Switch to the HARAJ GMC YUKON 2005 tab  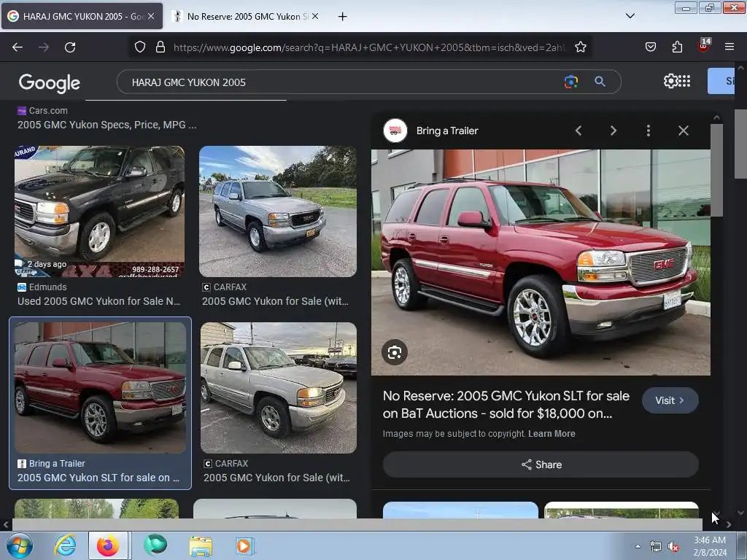tap(82, 16)
